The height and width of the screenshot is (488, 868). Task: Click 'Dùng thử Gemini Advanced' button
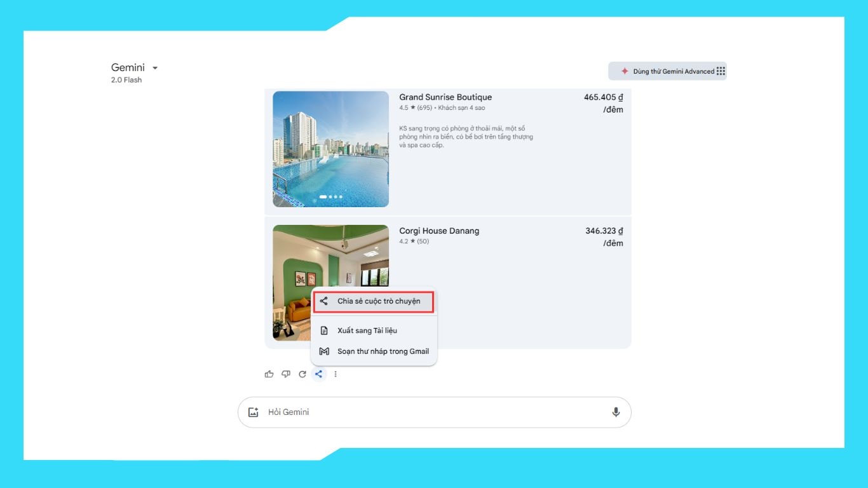(667, 71)
